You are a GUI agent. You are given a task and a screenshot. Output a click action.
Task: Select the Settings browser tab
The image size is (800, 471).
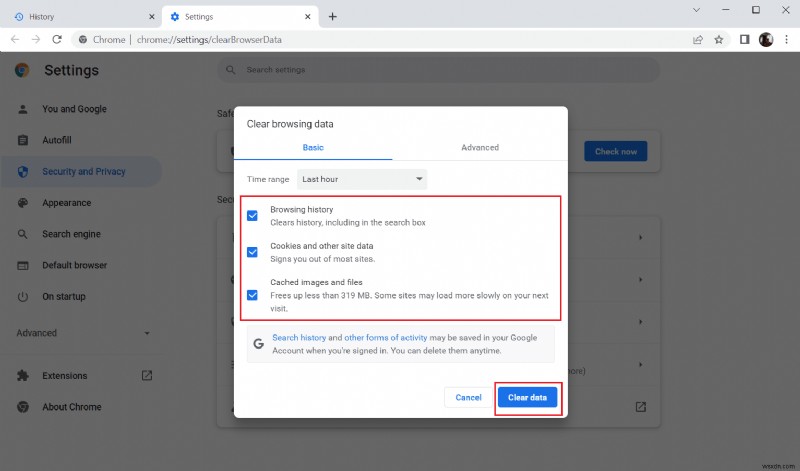point(240,16)
